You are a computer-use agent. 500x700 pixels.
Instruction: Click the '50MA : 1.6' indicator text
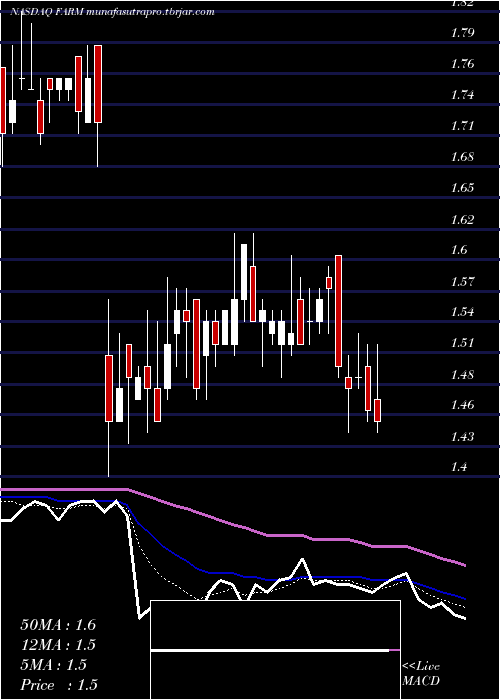58,625
